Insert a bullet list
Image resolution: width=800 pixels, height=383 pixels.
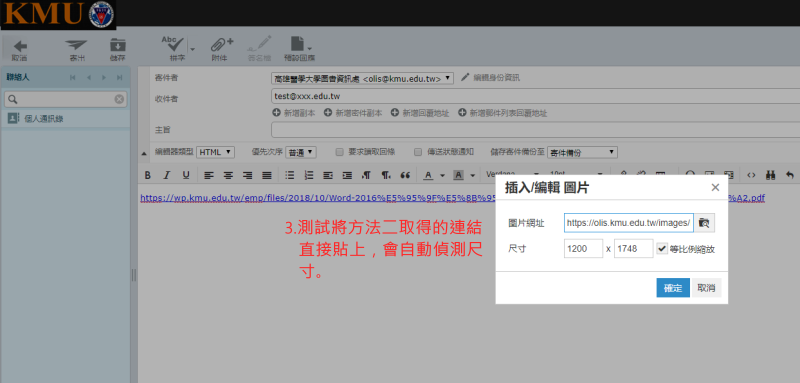pos(289,175)
